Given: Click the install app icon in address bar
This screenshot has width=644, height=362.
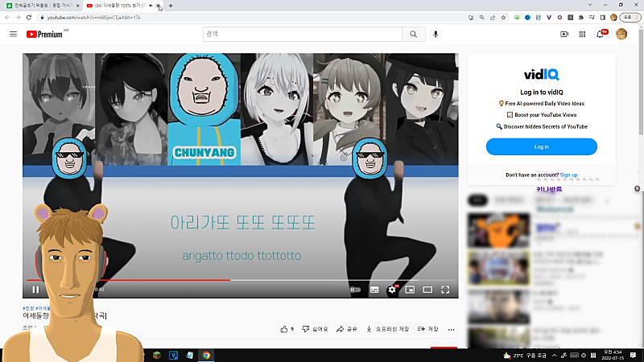Looking at the screenshot, I should click(471, 18).
